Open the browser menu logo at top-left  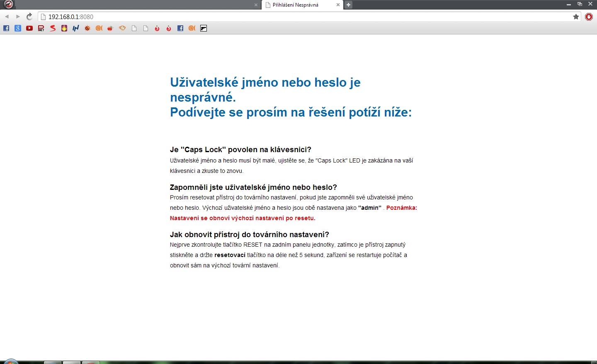(8, 5)
